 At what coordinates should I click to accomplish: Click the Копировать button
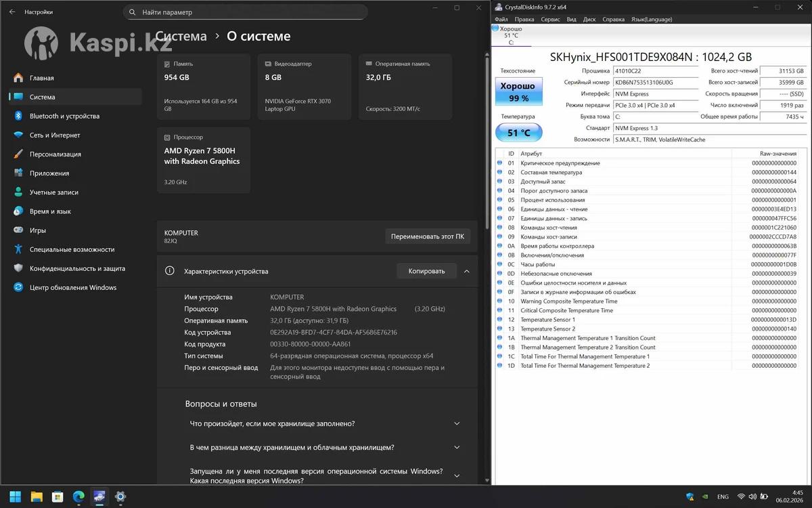426,272
